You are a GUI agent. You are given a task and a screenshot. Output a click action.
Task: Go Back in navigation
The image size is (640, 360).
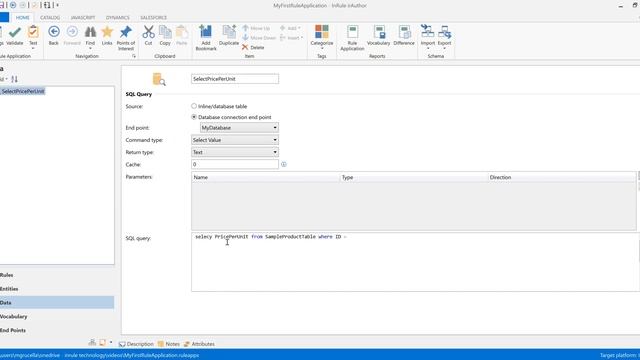[x=53, y=32]
